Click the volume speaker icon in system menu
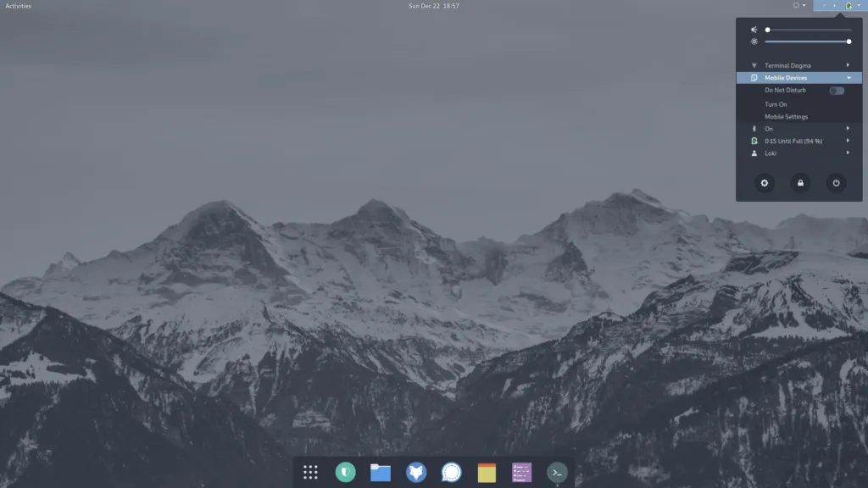The width and height of the screenshot is (868, 488). point(754,30)
